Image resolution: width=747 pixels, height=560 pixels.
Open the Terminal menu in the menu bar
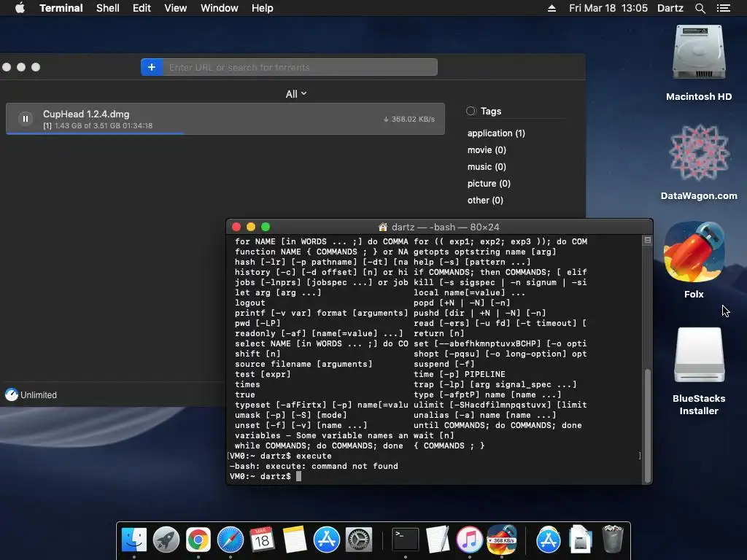[61, 8]
